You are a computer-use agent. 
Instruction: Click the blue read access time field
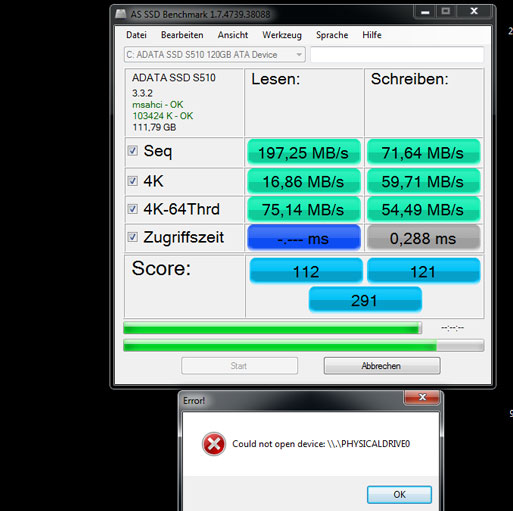(x=304, y=238)
